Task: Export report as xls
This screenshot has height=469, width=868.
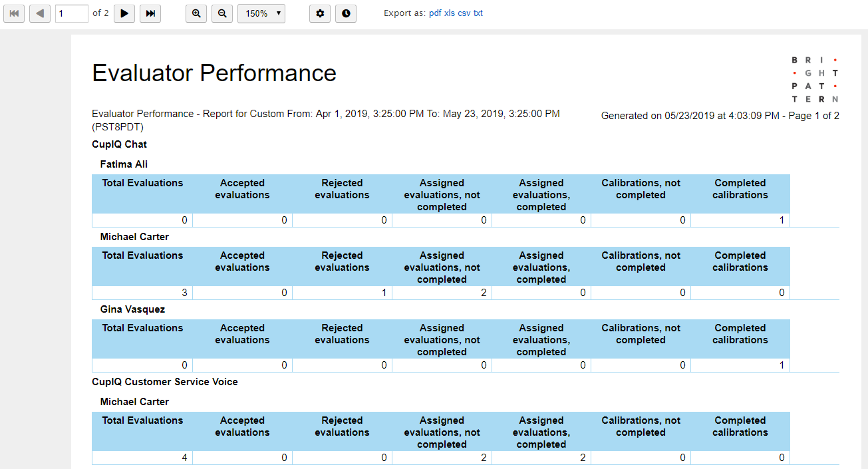Action: tap(450, 13)
